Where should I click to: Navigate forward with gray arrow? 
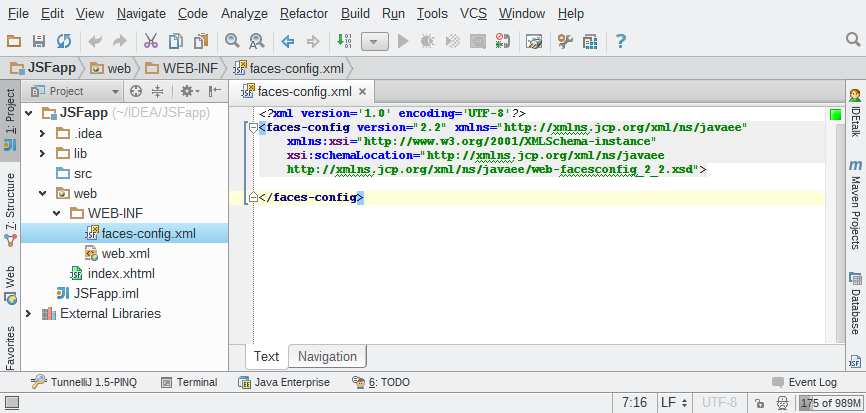[313, 41]
